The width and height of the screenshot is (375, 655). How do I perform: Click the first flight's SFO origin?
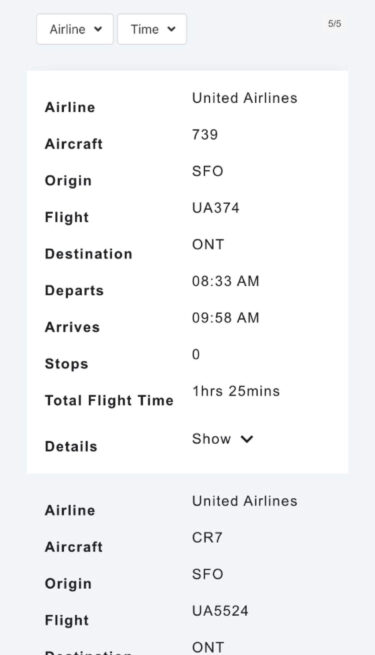[x=208, y=171]
